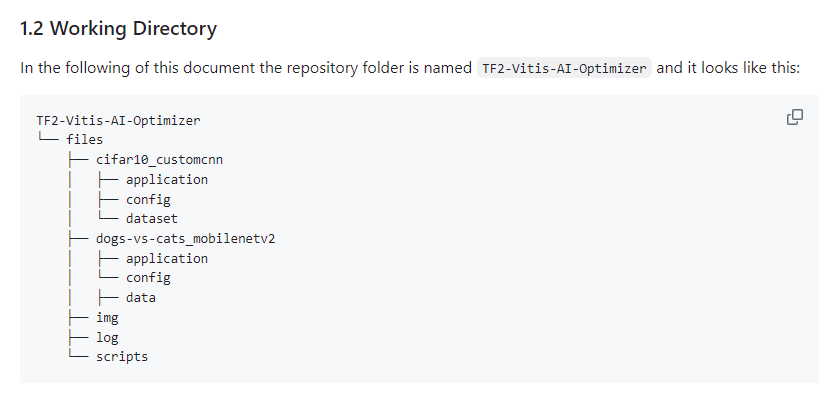Screen dimensions: 839x403
Task: Select the root TF2-Vitis-AI-Optimizer tree line
Action: tap(118, 121)
